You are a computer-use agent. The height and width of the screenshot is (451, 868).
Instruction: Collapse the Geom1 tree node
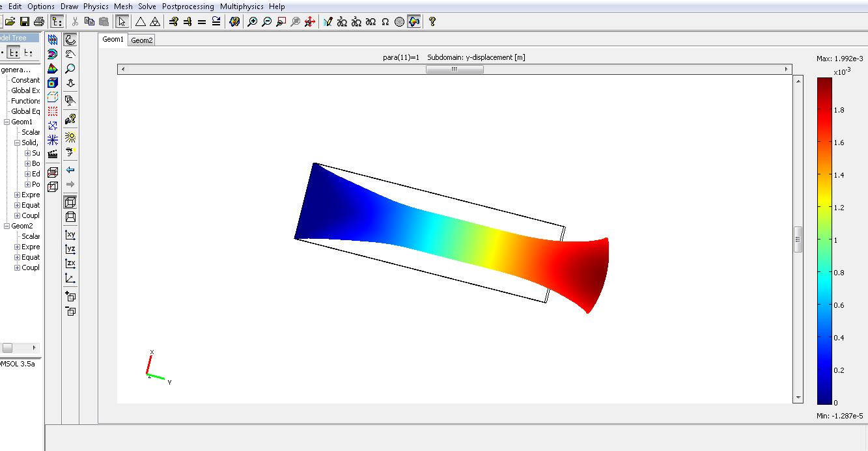coord(7,122)
